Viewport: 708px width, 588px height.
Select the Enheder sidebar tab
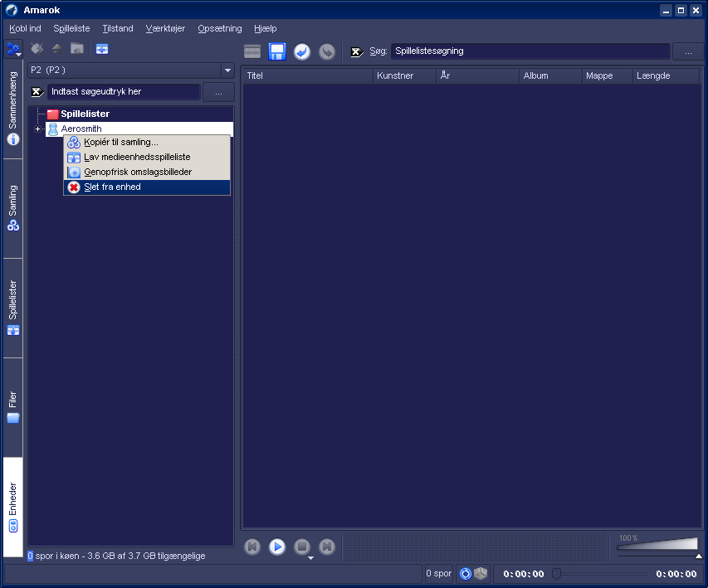pyautogui.click(x=13, y=508)
